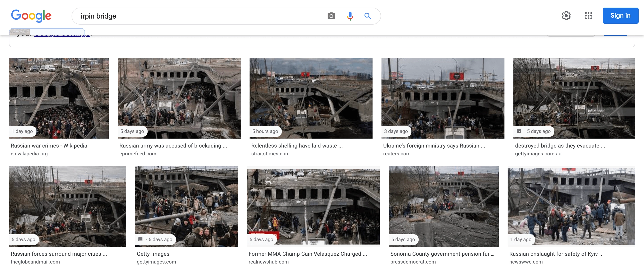Start voice search with microphone icon
The height and width of the screenshot is (270, 644).
(350, 16)
